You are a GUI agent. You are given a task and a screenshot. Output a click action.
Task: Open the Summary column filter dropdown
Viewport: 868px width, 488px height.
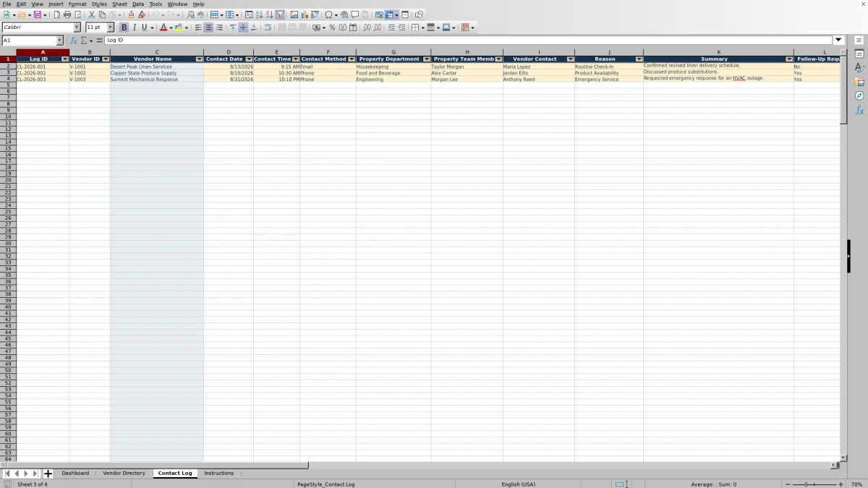pos(789,59)
